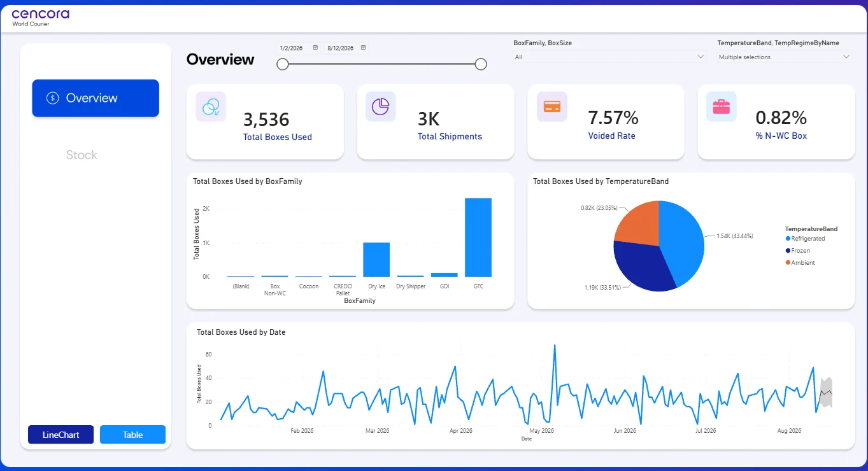The image size is (868, 471).
Task: Click the May 2026 line chart axis label
Action: click(542, 431)
